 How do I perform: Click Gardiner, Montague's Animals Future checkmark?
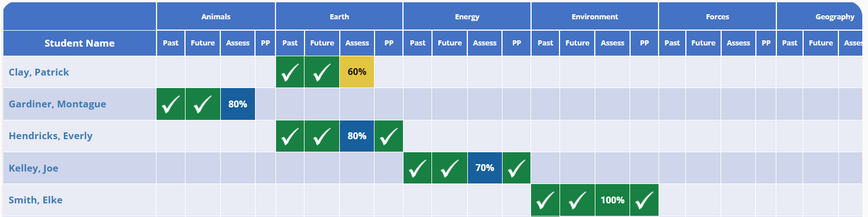(203, 104)
